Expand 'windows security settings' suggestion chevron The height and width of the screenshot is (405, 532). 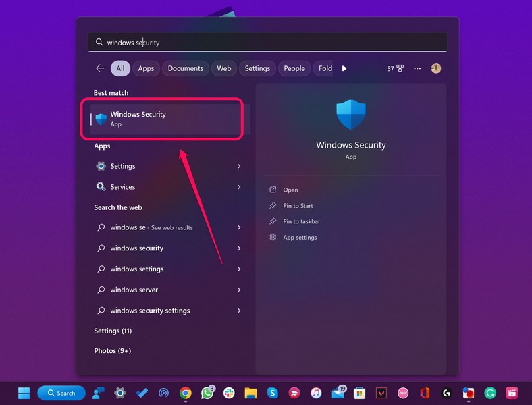pos(239,310)
